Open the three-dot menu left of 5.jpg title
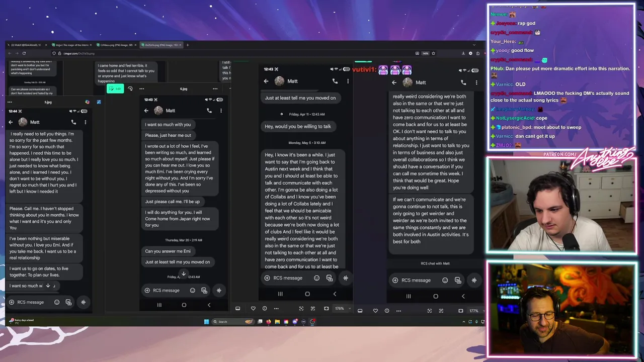644x362 pixels. 10,102
